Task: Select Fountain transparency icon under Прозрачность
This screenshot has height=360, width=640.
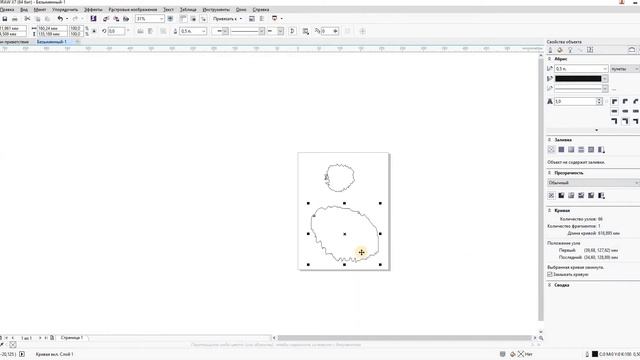Action: pyautogui.click(x=571, y=196)
